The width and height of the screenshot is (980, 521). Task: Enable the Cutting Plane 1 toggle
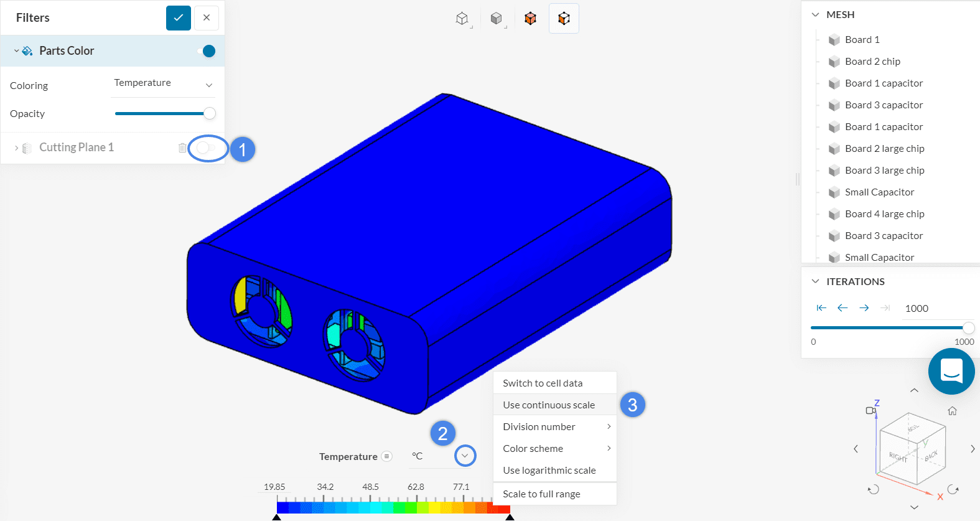[205, 148]
